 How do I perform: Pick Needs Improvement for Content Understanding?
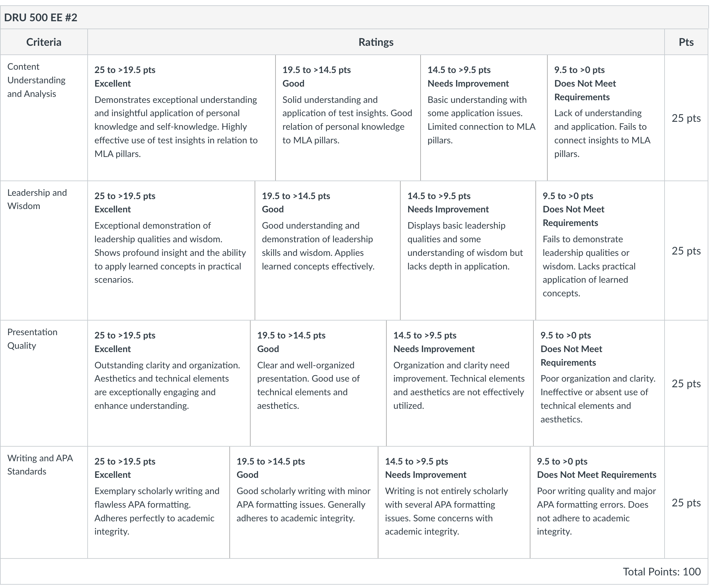(484, 117)
